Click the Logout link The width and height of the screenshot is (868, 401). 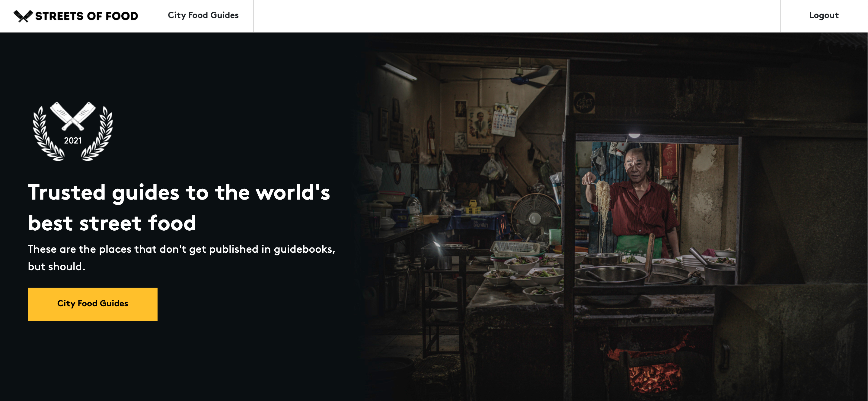tap(824, 15)
